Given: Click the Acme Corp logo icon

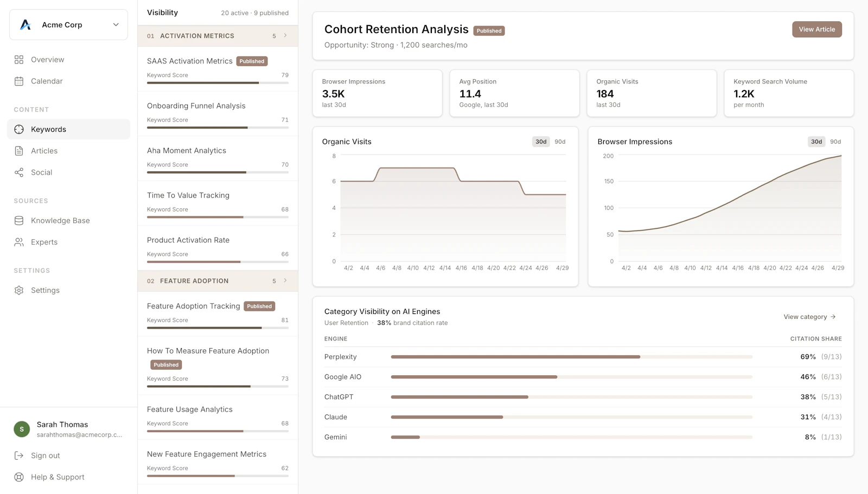Looking at the screenshot, I should (x=25, y=24).
